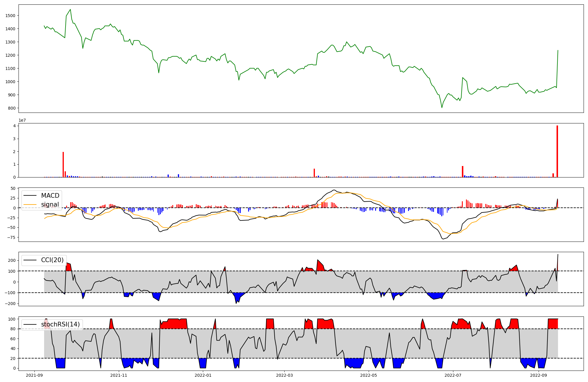Click the 2021-11 x-axis date label

(119, 375)
